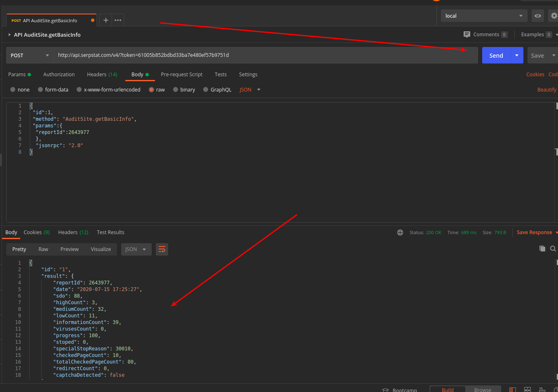Open keyboard shortcuts icon in status bar
Viewport: 558px width, 392px height.
[542, 390]
